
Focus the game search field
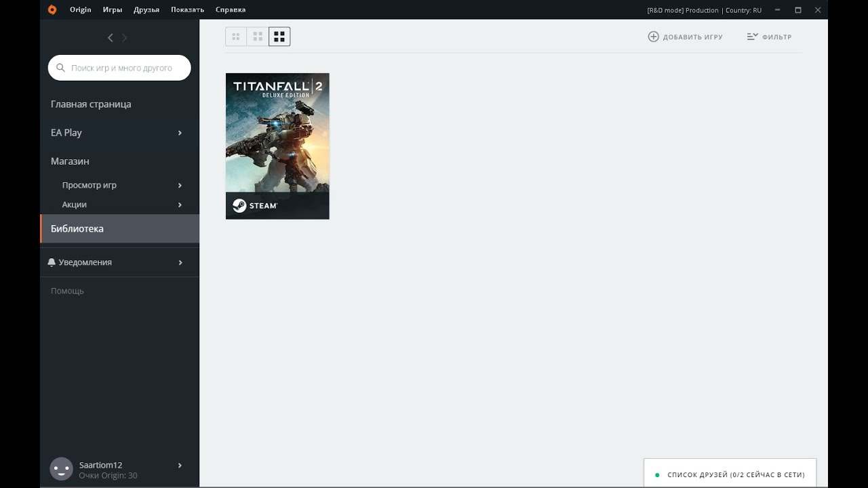tap(119, 68)
